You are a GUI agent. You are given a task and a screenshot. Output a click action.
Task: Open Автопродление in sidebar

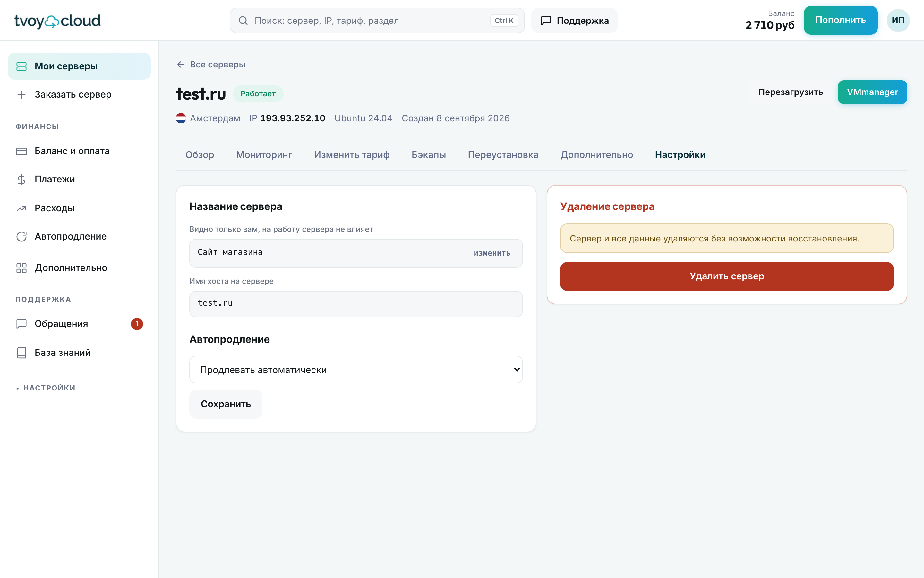[79, 236]
